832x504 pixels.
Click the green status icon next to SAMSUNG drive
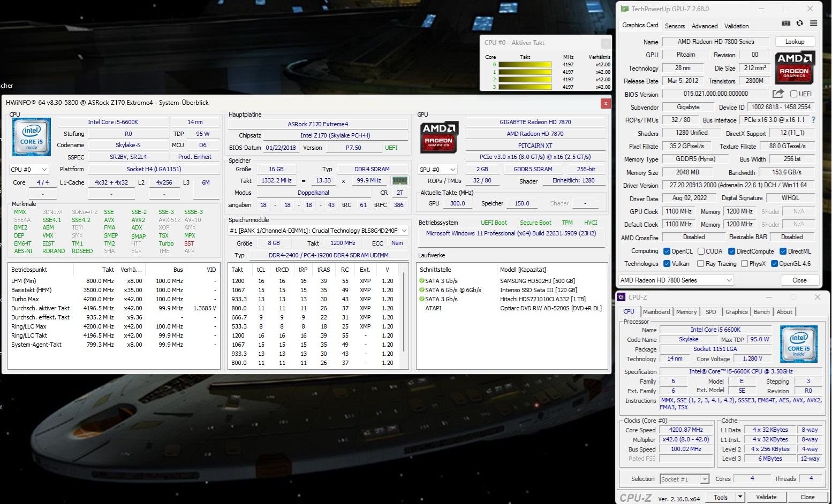click(x=422, y=281)
